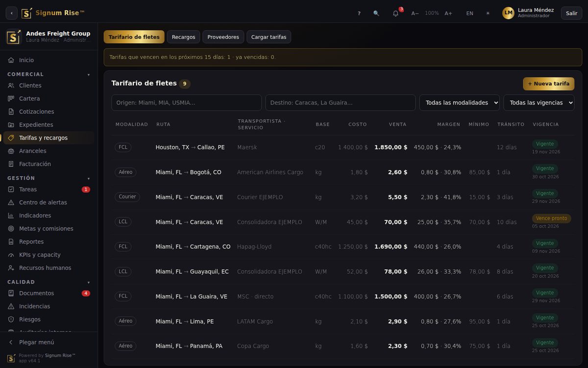Screen dimensions: 588x368
Task: Toggle the light/dark theme sun icon
Action: point(488,13)
